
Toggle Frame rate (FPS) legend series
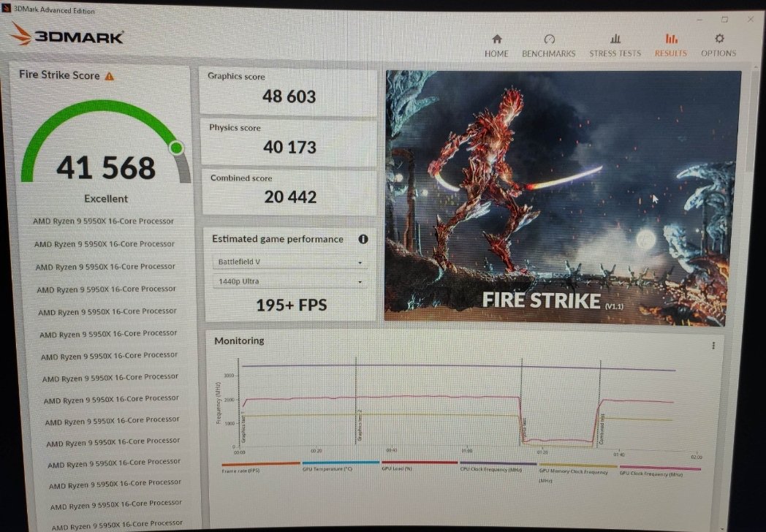pyautogui.click(x=260, y=467)
